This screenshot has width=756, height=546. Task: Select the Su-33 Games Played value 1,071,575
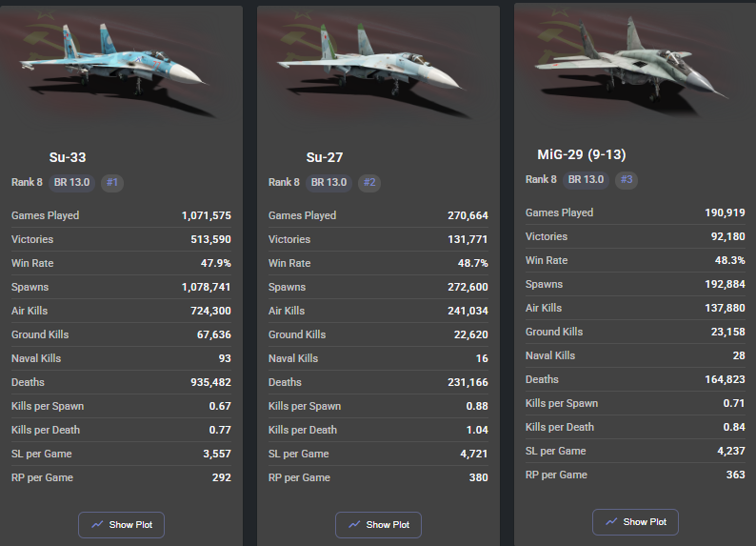[x=206, y=215]
